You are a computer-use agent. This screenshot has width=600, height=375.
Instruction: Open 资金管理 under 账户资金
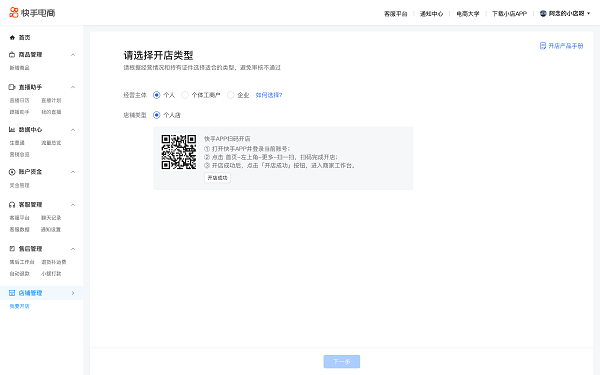[20, 185]
